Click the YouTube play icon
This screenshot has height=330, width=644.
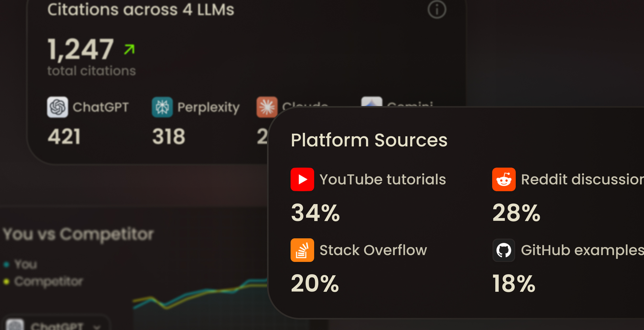(x=302, y=179)
